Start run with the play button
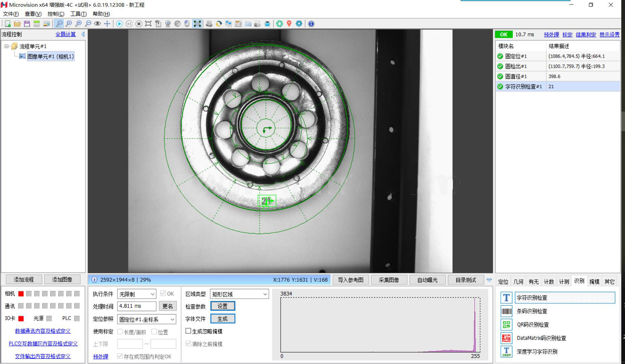Screen dimensions: 625x364 point(119,24)
